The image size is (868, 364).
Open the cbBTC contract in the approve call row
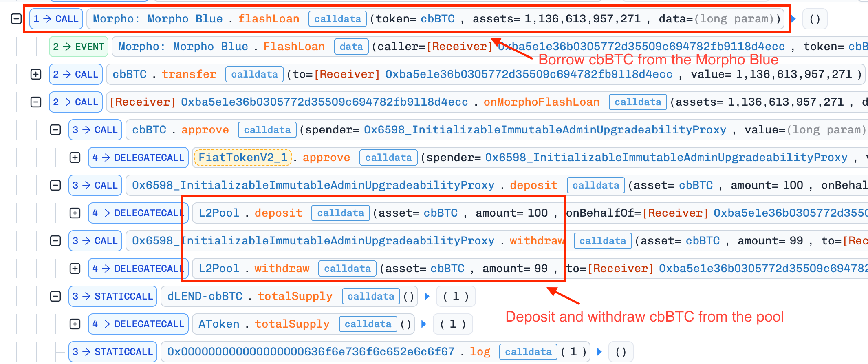149,130
